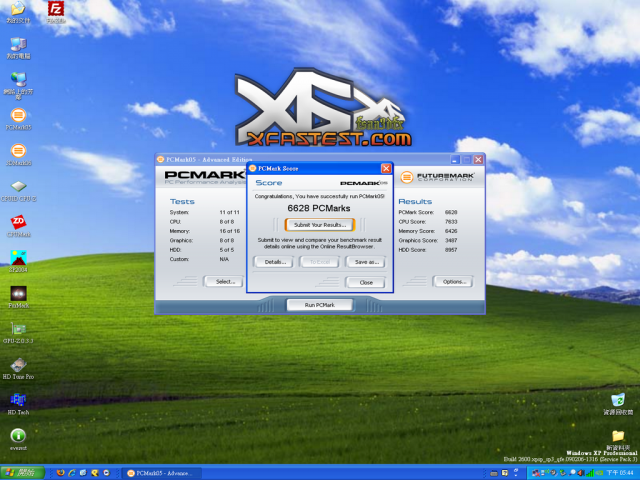Click the CPU Score value 7633

click(x=451, y=222)
